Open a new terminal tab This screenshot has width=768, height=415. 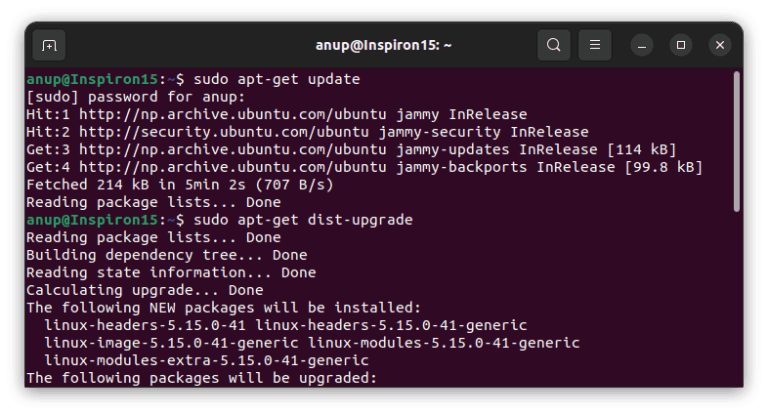(x=49, y=45)
